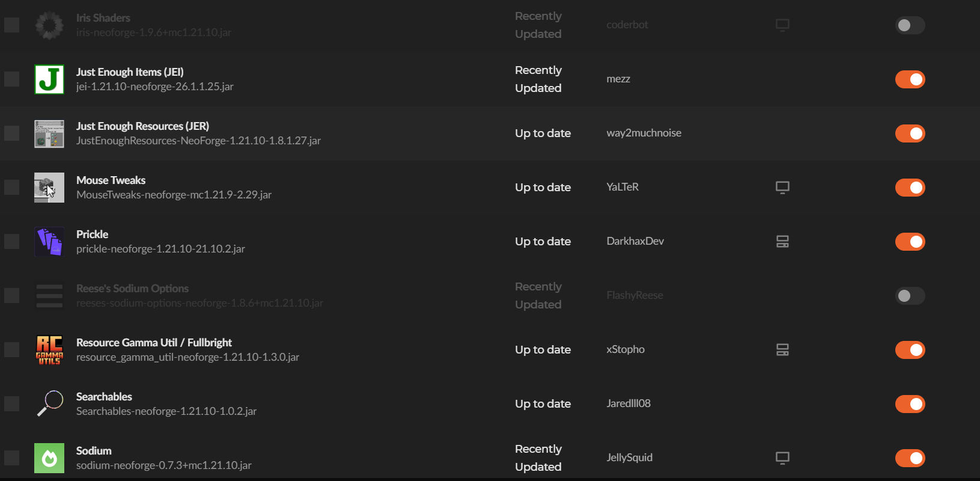Enable the Iris Shaders mod toggle
980x481 pixels.
tap(910, 25)
